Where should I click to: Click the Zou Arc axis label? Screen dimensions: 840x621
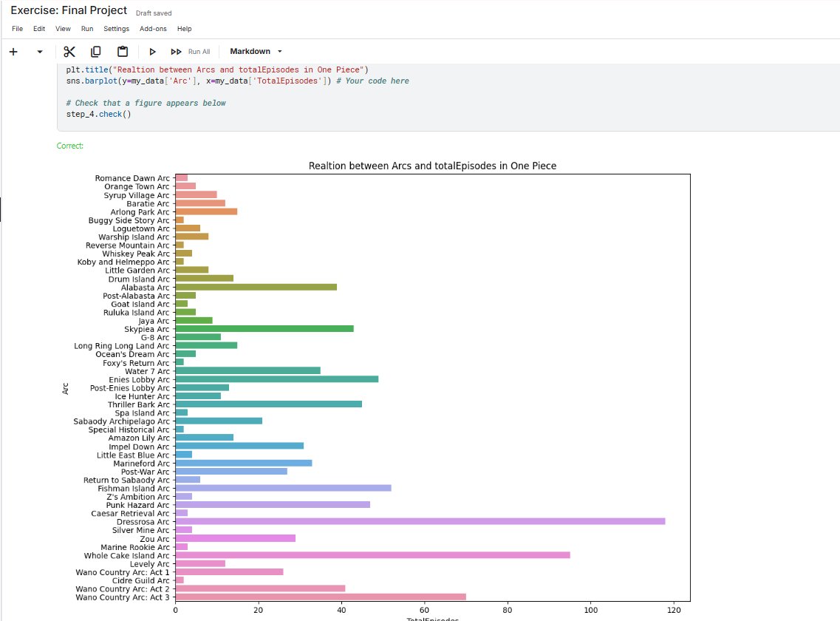(154, 539)
